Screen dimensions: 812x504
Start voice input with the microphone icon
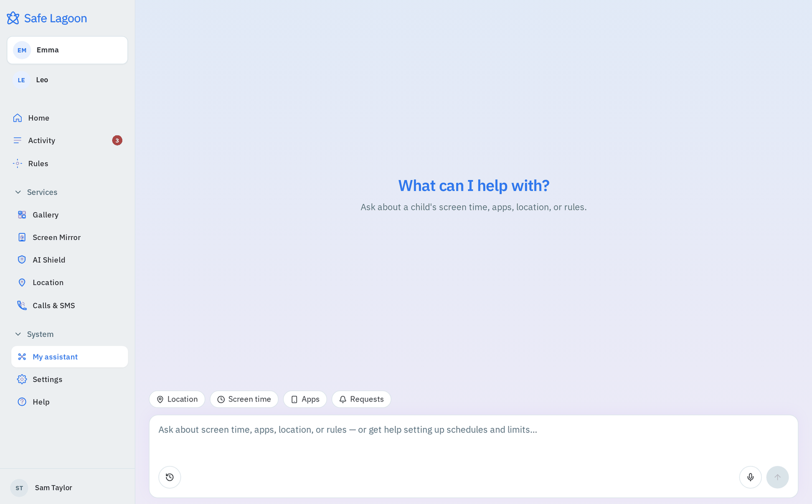(x=751, y=477)
